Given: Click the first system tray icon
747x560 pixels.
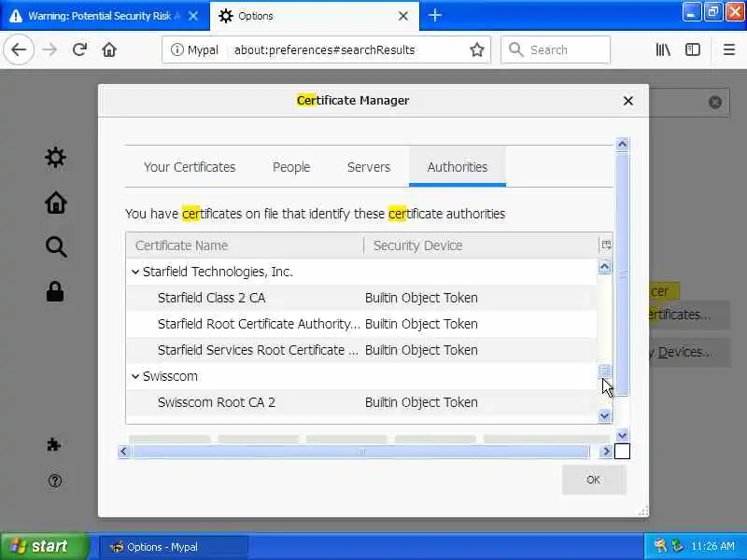Looking at the screenshot, I should point(660,546).
